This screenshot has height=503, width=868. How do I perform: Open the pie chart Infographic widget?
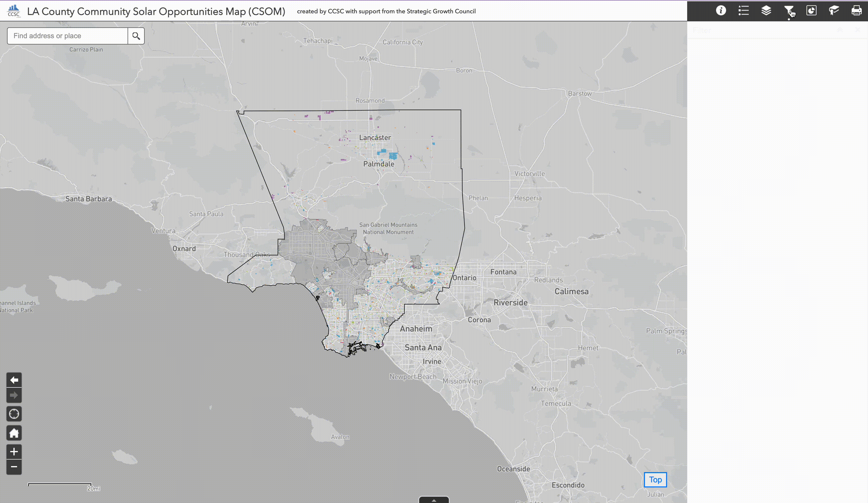coord(811,11)
